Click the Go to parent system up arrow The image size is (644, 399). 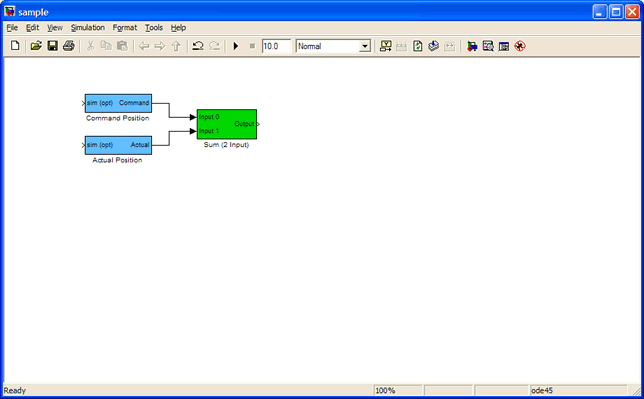[176, 46]
